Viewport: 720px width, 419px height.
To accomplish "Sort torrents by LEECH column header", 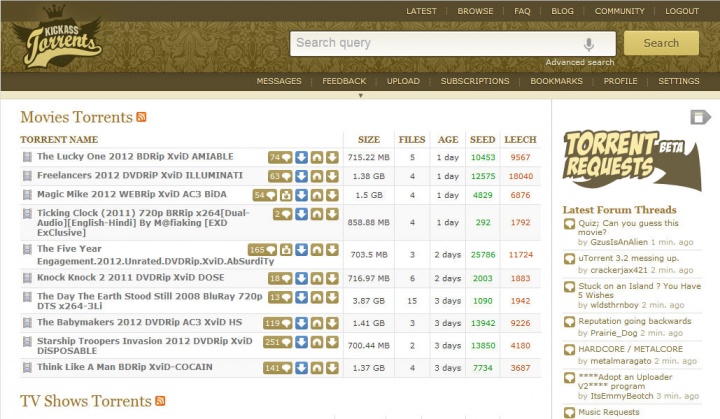I will click(520, 140).
